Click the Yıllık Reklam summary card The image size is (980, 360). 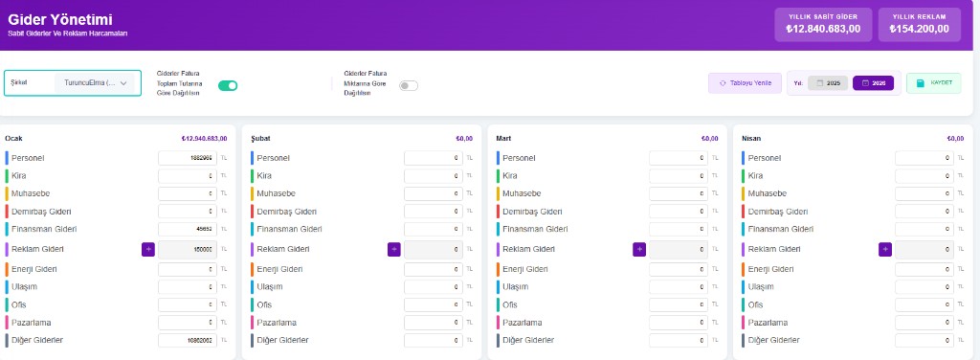coord(920,24)
